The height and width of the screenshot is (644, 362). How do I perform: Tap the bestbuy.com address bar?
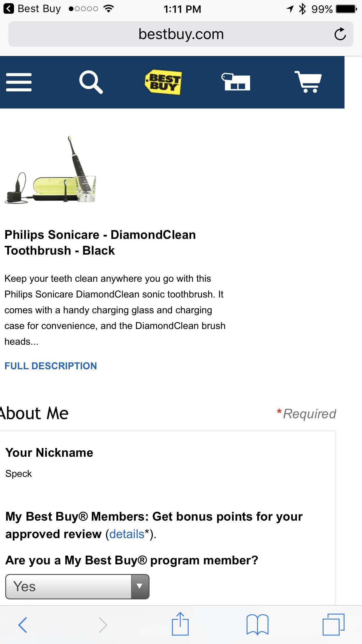click(181, 34)
